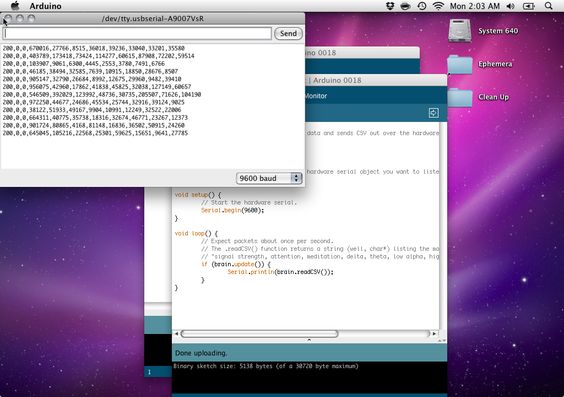
Task: Click the lips-shaped menu bar icon
Action: pyautogui.click(x=405, y=6)
